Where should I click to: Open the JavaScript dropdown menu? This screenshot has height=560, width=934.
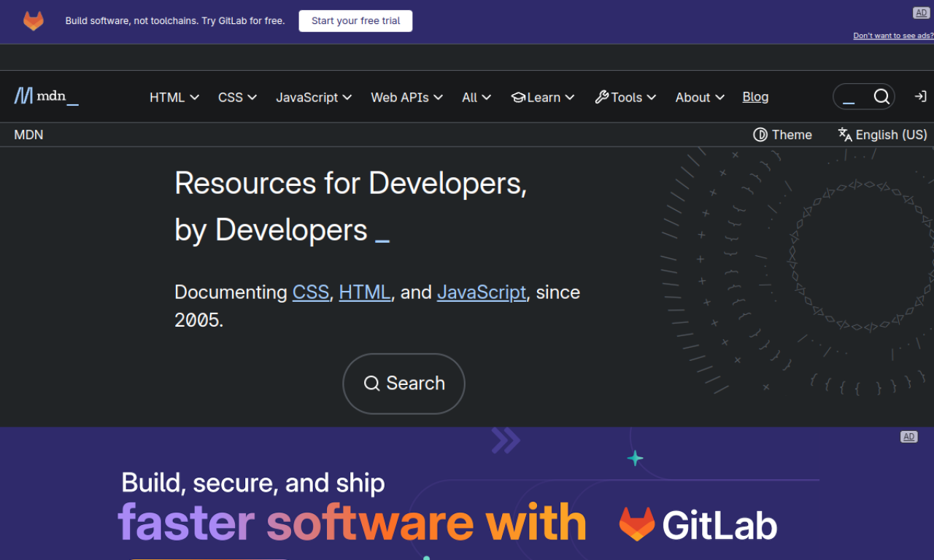coord(314,97)
